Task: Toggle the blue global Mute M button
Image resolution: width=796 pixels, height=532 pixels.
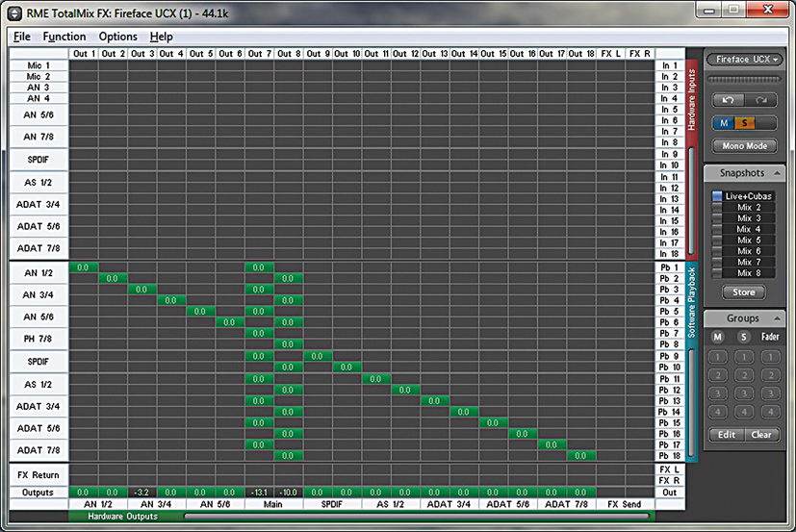Action: (x=724, y=123)
